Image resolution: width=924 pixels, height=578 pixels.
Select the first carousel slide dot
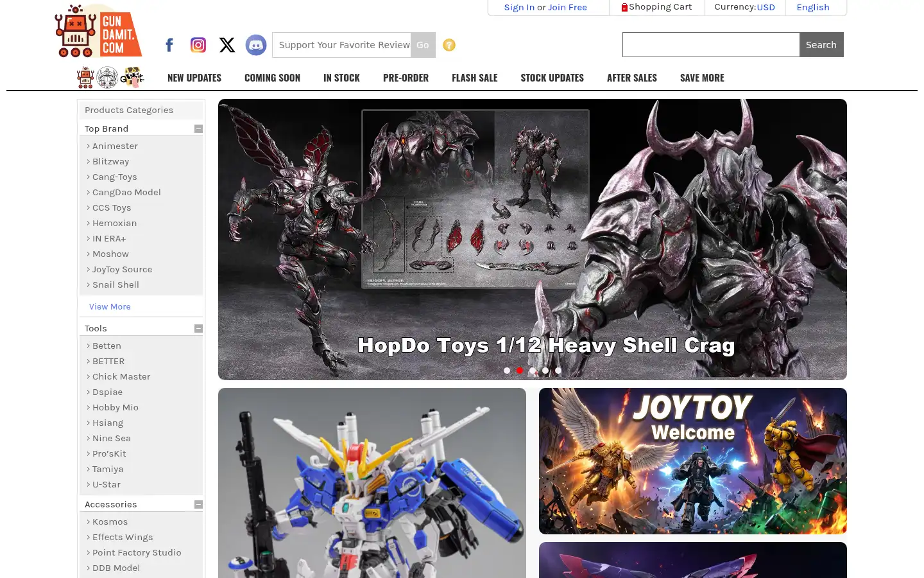507,371
